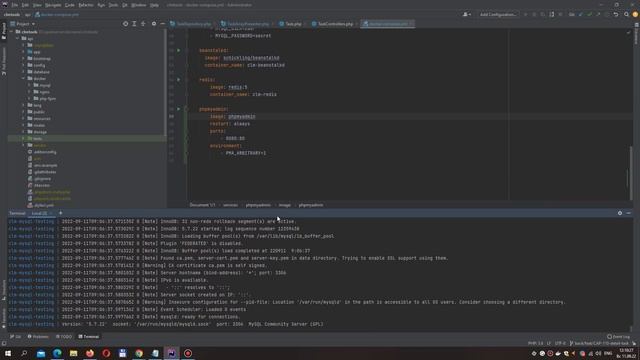Open Windows search on the taskbar
640x360 pixels.
(x=24, y=353)
